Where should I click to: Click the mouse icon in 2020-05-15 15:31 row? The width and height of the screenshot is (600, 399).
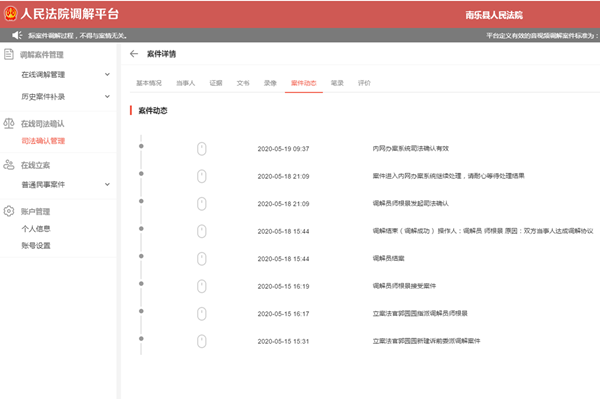pos(202,341)
